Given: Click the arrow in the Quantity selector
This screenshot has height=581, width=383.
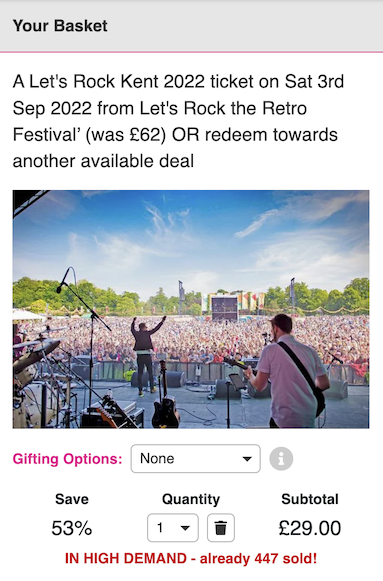Looking at the screenshot, I should [185, 528].
